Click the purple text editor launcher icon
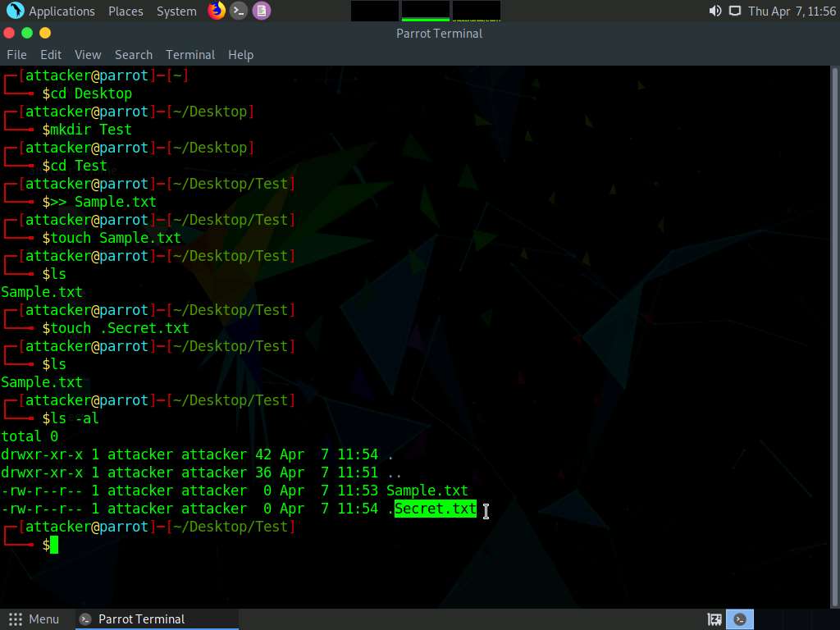 pos(261,11)
